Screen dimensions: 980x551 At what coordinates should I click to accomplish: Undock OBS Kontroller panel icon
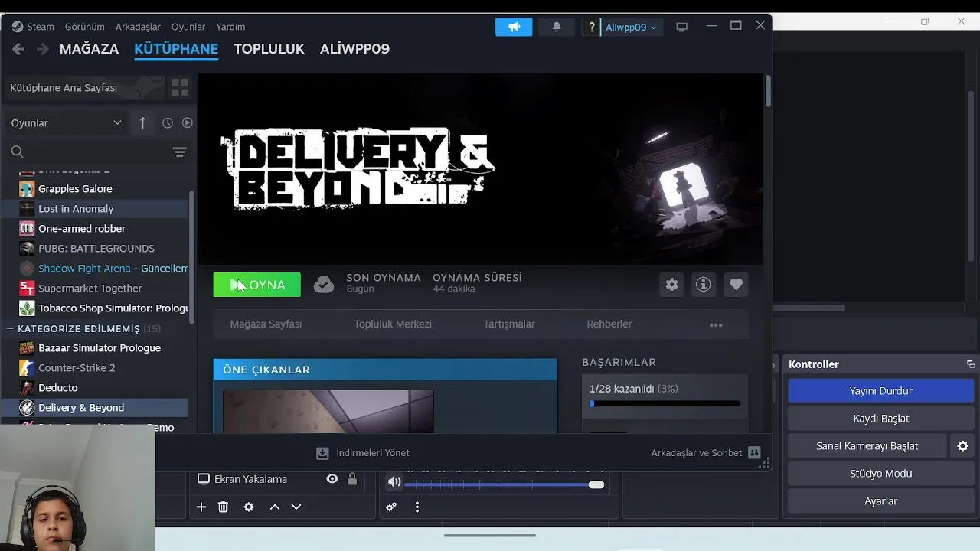coord(971,364)
